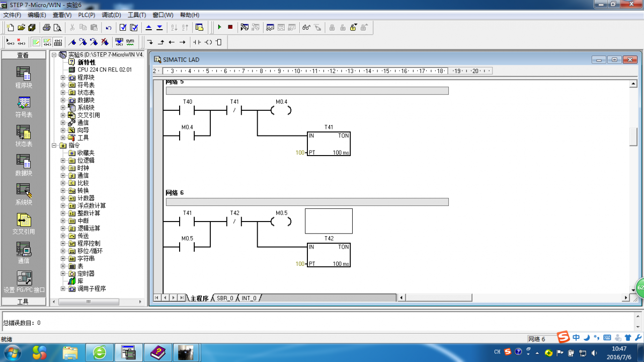Image resolution: width=644 pixels, height=362 pixels.
Task: Set PLC to STOP with red square
Action: pyautogui.click(x=230, y=27)
